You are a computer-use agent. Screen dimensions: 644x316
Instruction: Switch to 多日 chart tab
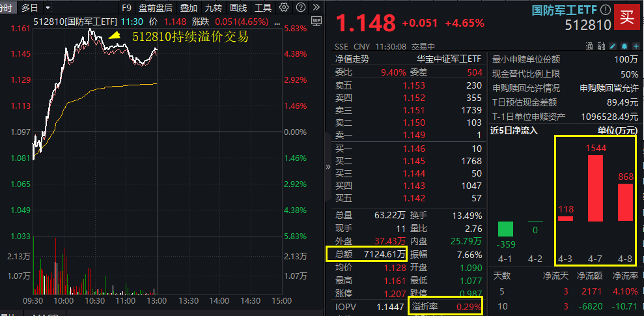pos(29,7)
